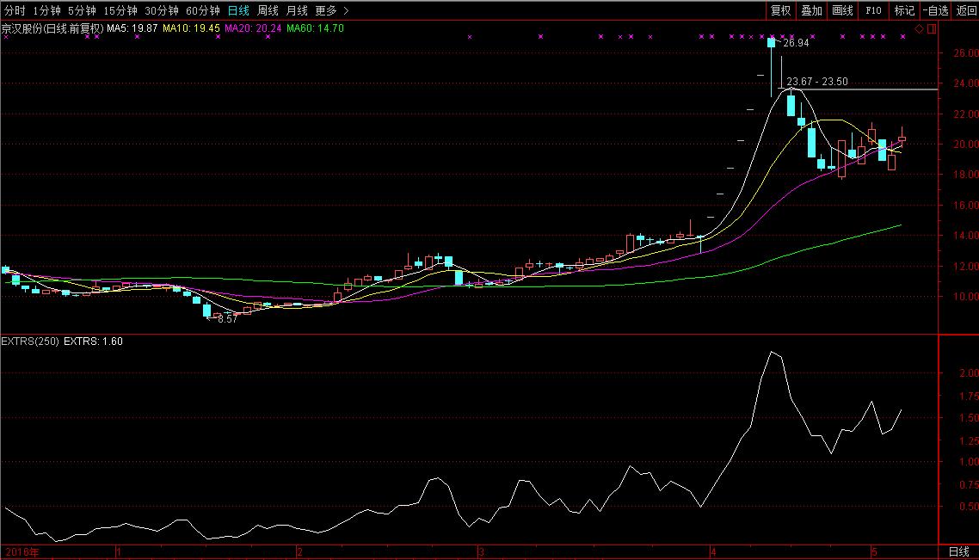
Task: Open F10 company information
Action: 873,10
